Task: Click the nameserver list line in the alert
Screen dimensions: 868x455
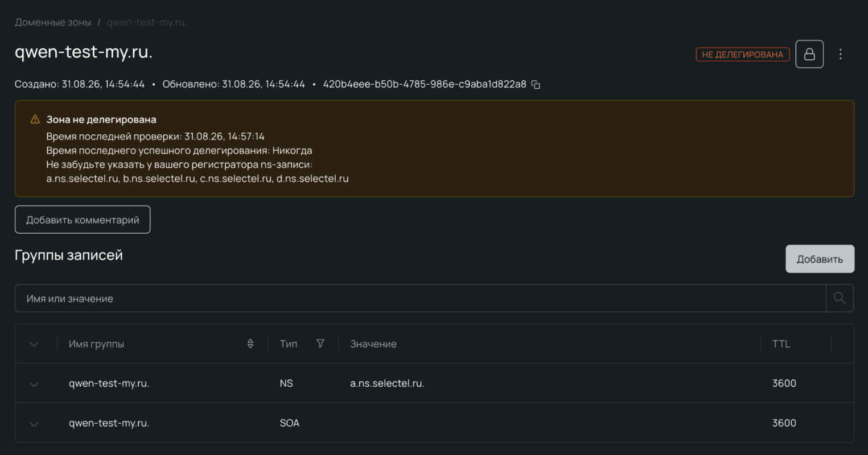Action: 198,179
